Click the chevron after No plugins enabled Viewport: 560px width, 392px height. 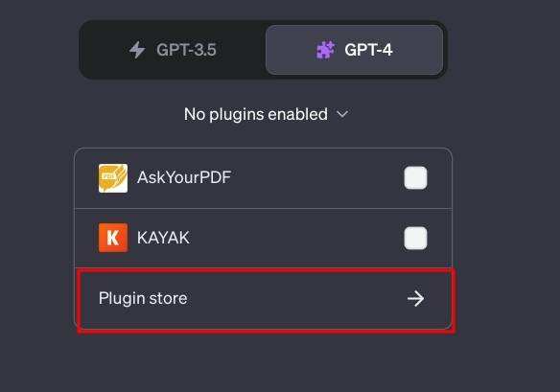(342, 114)
